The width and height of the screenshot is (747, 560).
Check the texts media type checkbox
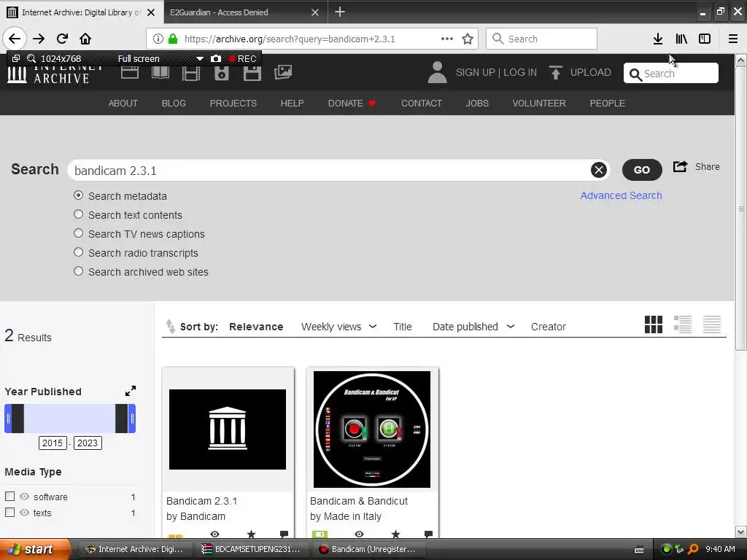[x=9, y=513]
